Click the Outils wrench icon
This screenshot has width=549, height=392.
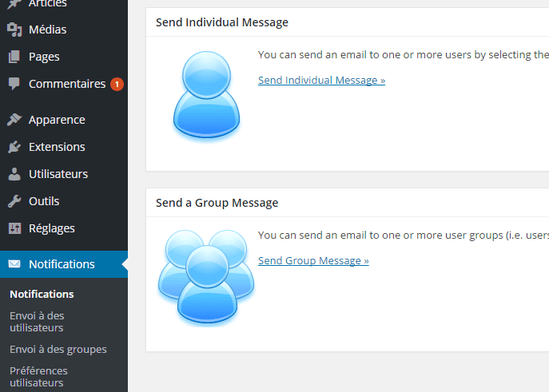[14, 201]
